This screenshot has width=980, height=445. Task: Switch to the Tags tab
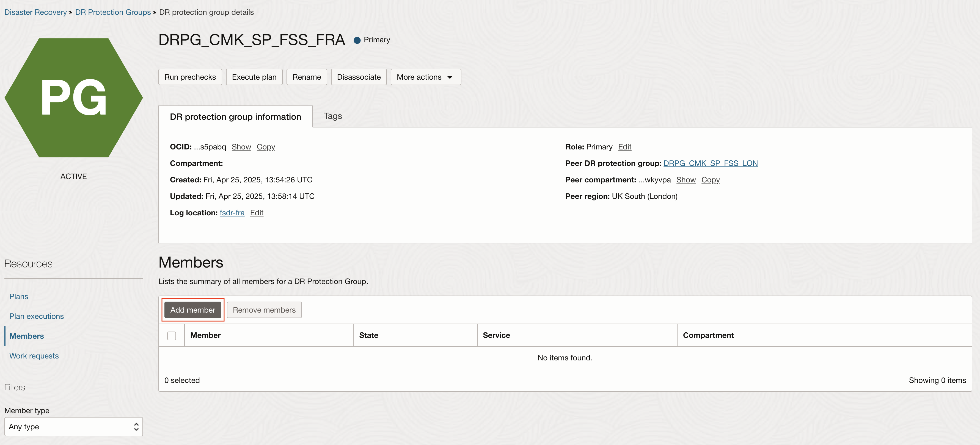coord(332,116)
